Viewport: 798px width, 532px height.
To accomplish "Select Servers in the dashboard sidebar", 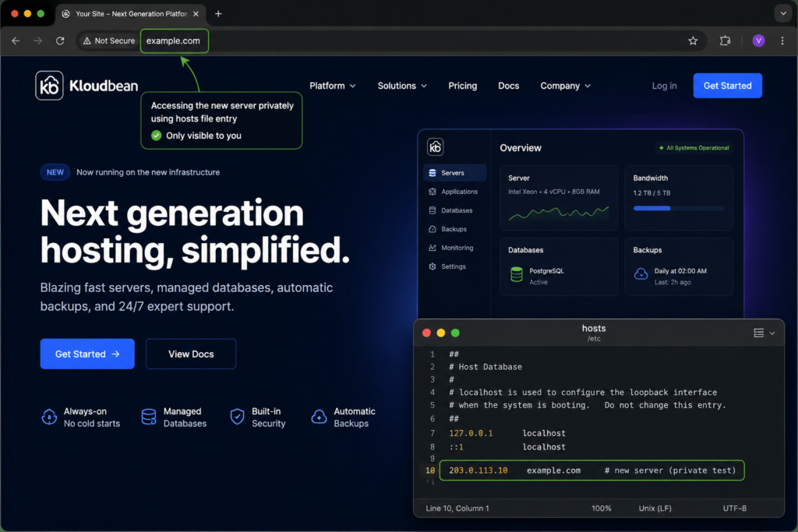I will [454, 173].
